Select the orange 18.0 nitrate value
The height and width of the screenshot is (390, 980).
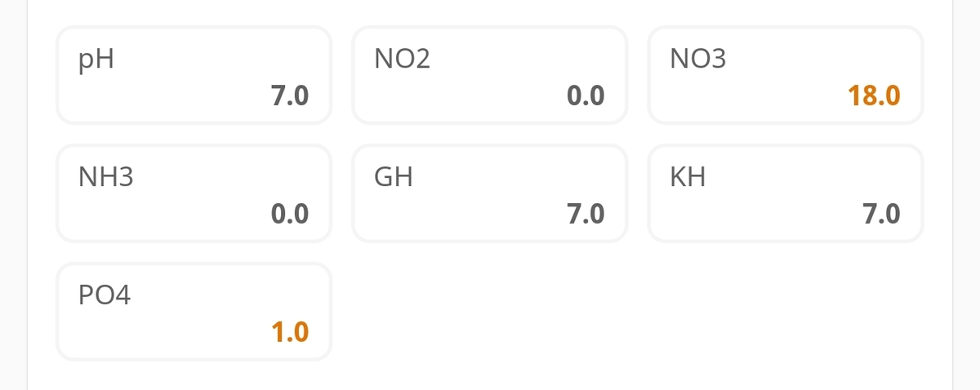[x=874, y=96]
